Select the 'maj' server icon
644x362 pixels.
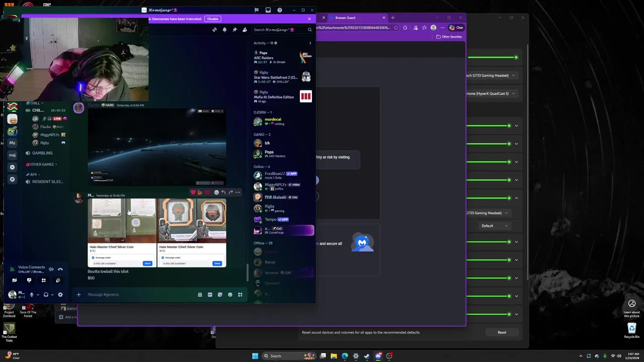pos(12,155)
